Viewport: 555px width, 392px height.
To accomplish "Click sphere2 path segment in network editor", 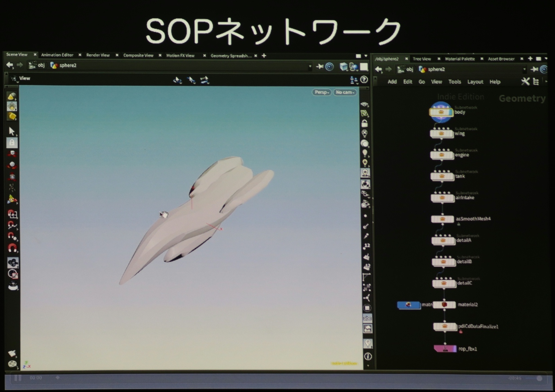I will (432, 69).
